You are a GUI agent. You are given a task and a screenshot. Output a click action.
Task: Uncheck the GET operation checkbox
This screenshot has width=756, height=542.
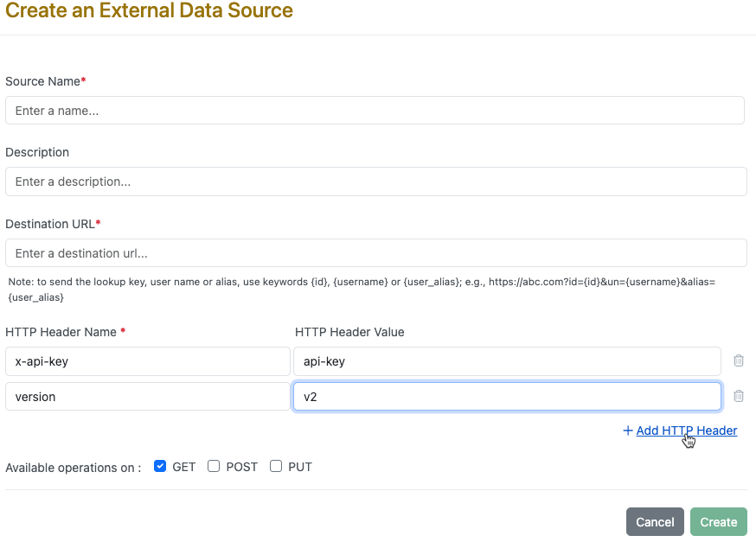click(x=160, y=466)
